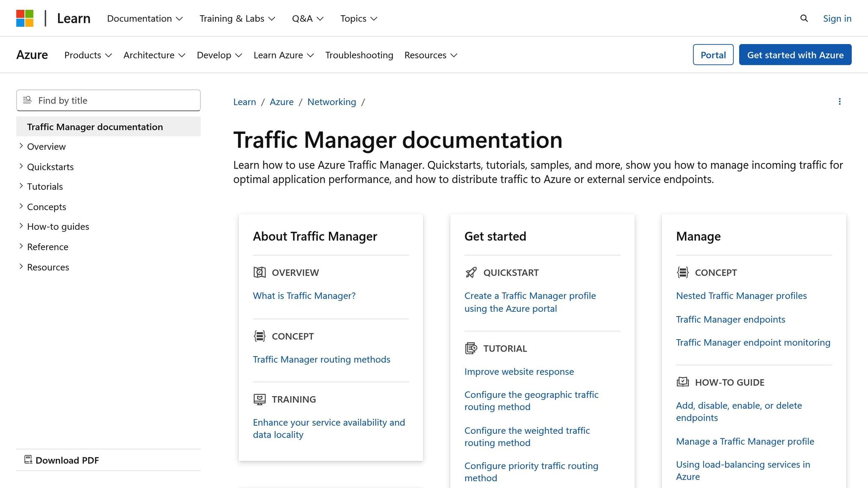The height and width of the screenshot is (488, 868).
Task: Click the Tutorial icon in Get started
Action: 471,348
